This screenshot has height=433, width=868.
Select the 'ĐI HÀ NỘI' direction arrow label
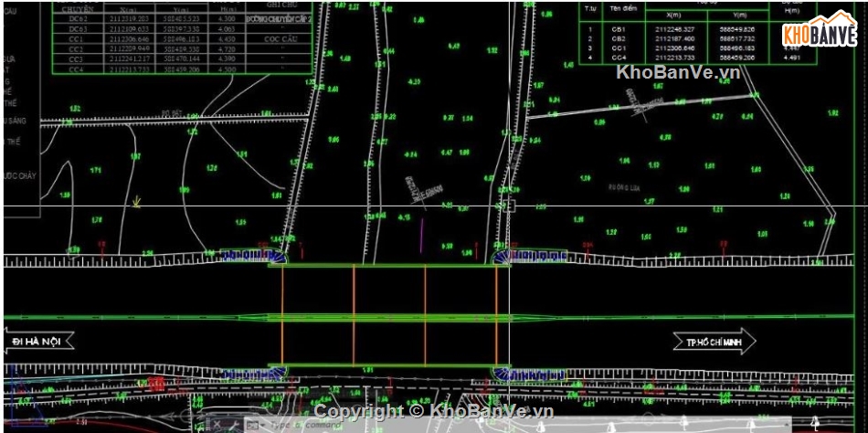click(39, 342)
